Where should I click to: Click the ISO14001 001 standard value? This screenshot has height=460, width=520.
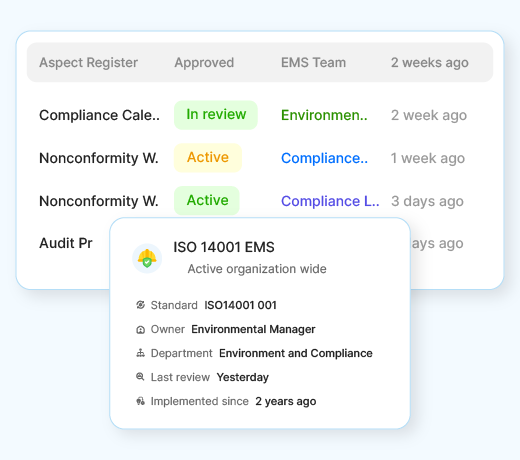[240, 305]
